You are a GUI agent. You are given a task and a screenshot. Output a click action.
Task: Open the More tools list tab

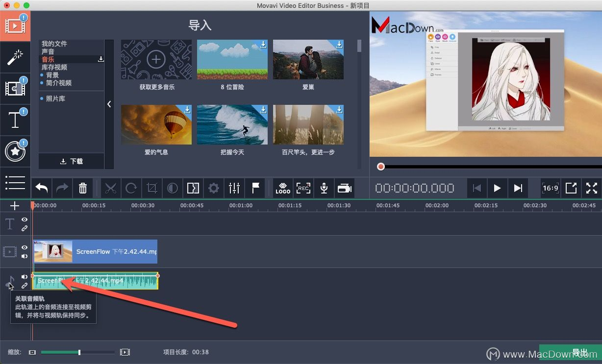15,182
